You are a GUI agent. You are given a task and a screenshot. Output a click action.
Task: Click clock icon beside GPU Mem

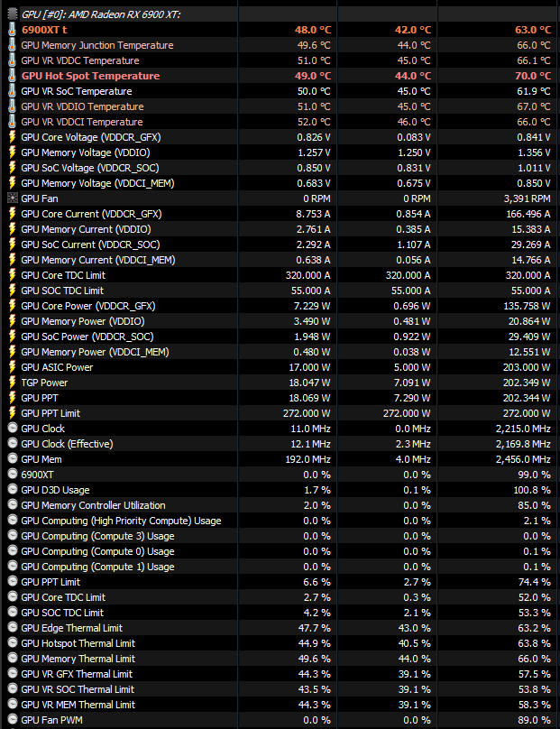click(13, 459)
